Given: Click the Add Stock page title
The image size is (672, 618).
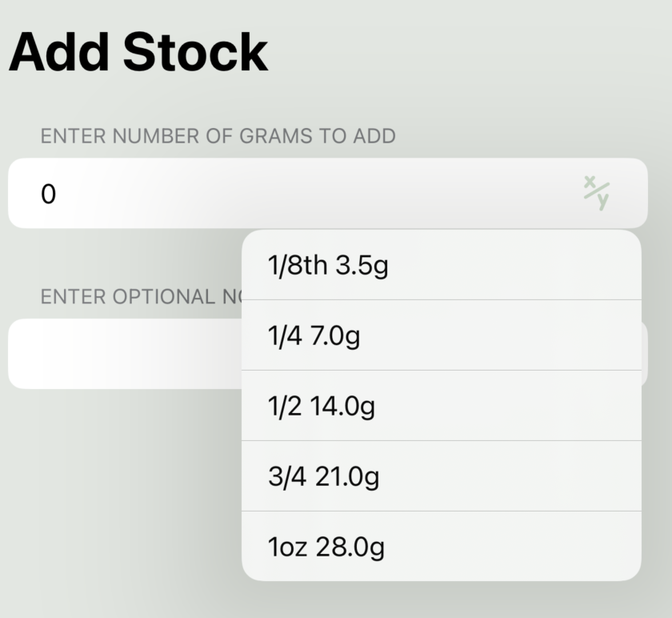Looking at the screenshot, I should click(x=138, y=52).
